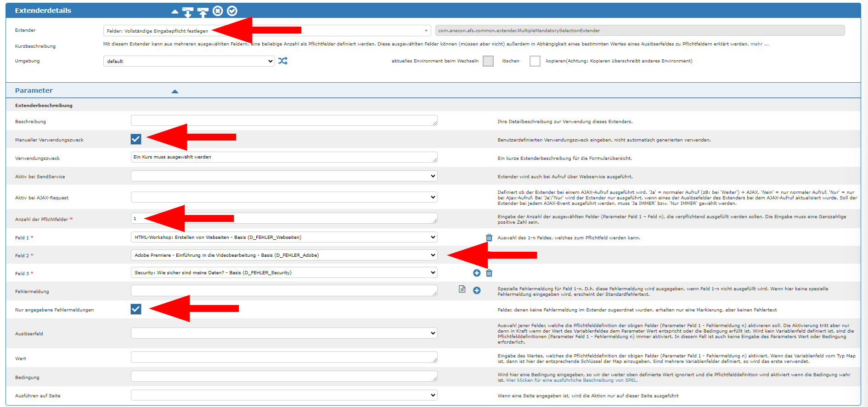868x407 pixels.
Task: Open the Umgebung default dropdown
Action: click(189, 61)
